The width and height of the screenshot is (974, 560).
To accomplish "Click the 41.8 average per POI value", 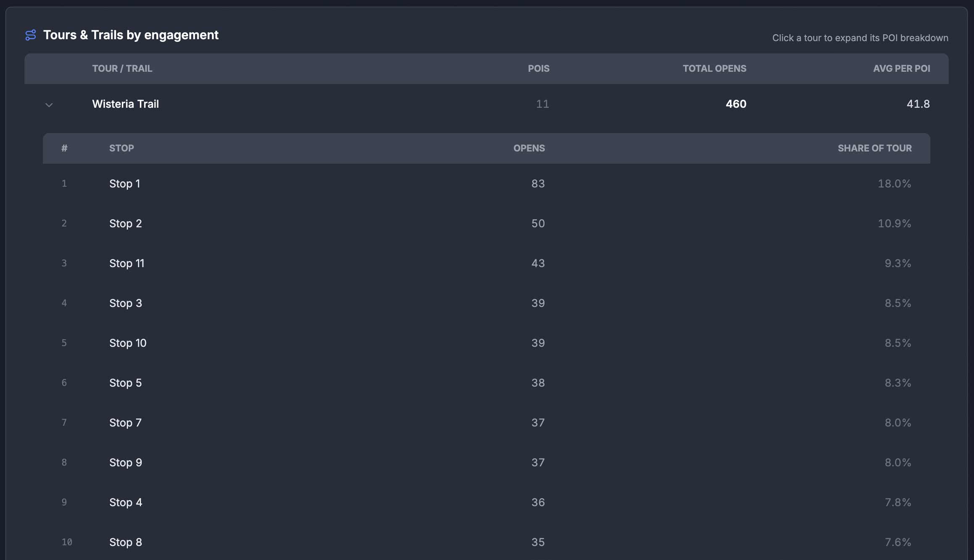I will point(918,104).
